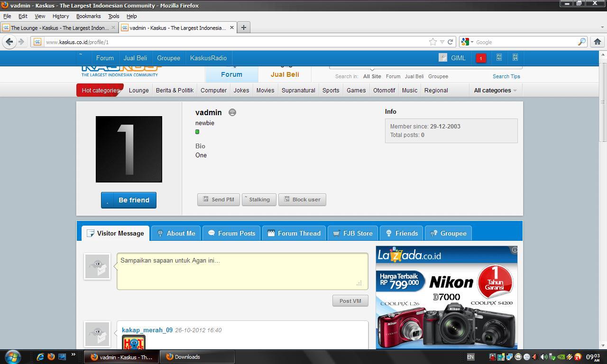Screen dimensions: 607x364
Task: Go to the Lounge category
Action: [x=138, y=90]
